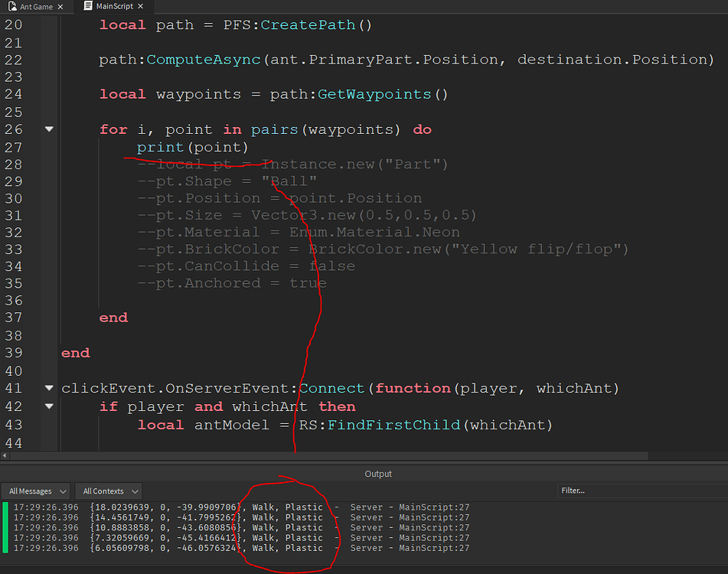
Task: Click the Output panel title bar
Action: tap(378, 473)
